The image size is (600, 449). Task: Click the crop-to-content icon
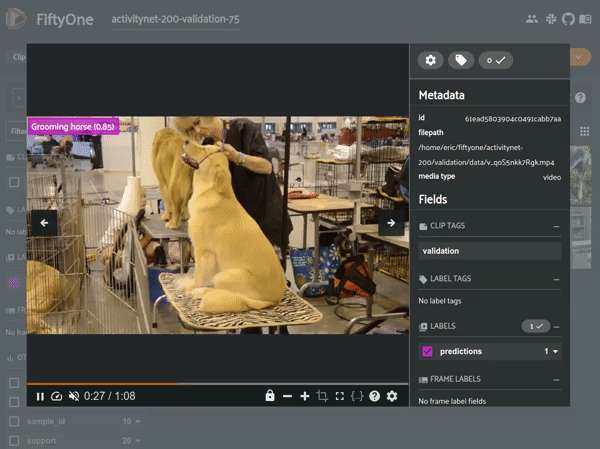coord(322,397)
